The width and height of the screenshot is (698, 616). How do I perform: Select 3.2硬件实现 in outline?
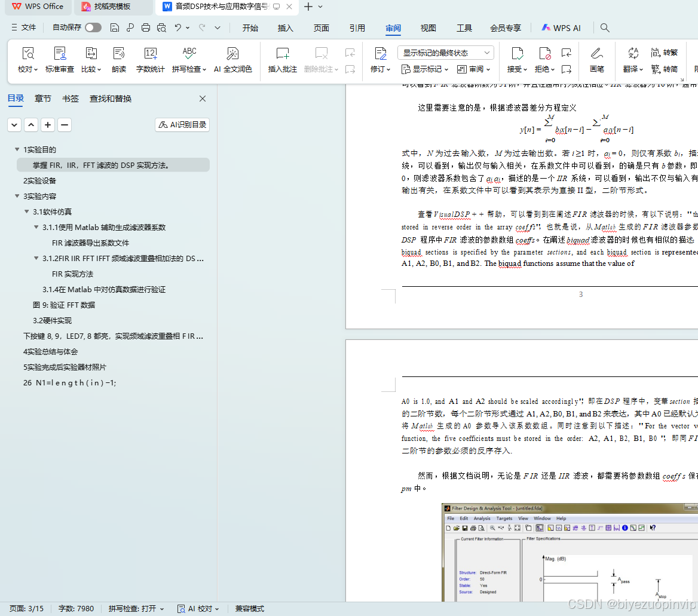point(52,320)
